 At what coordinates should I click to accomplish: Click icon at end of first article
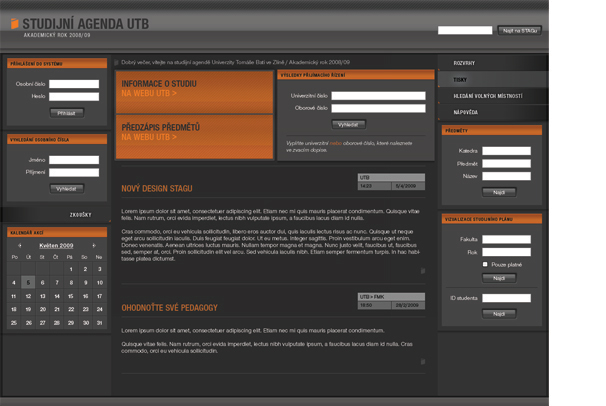423,270
